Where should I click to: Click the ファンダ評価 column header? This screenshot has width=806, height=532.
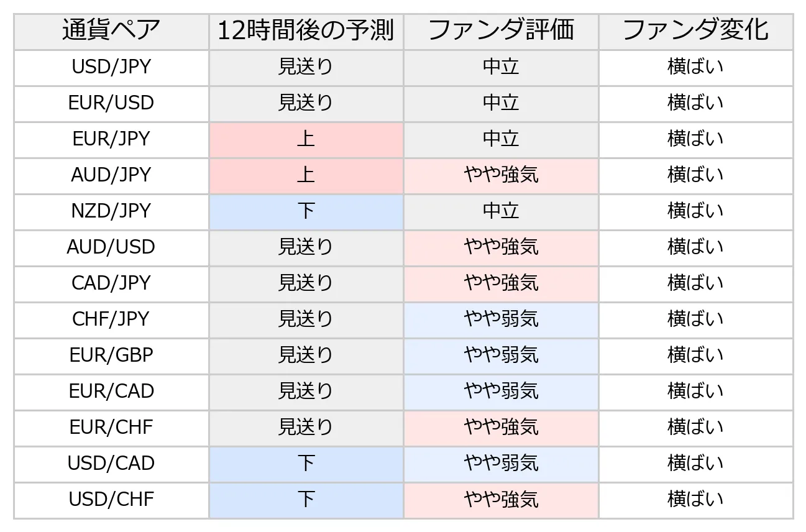coord(501,31)
